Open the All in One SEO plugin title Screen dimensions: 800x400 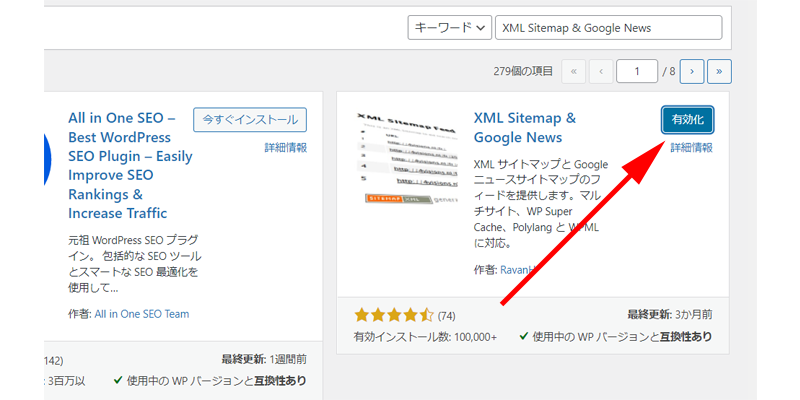(x=130, y=166)
